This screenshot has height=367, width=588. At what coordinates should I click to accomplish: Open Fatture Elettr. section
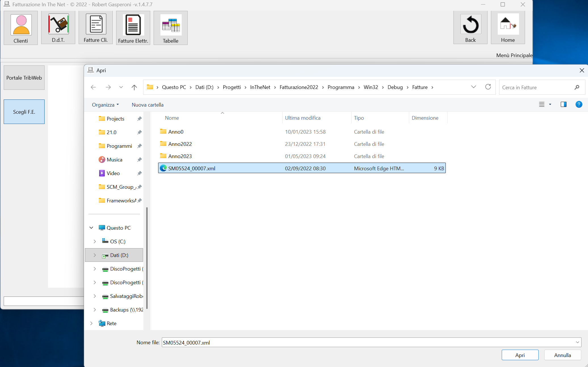pos(133,28)
